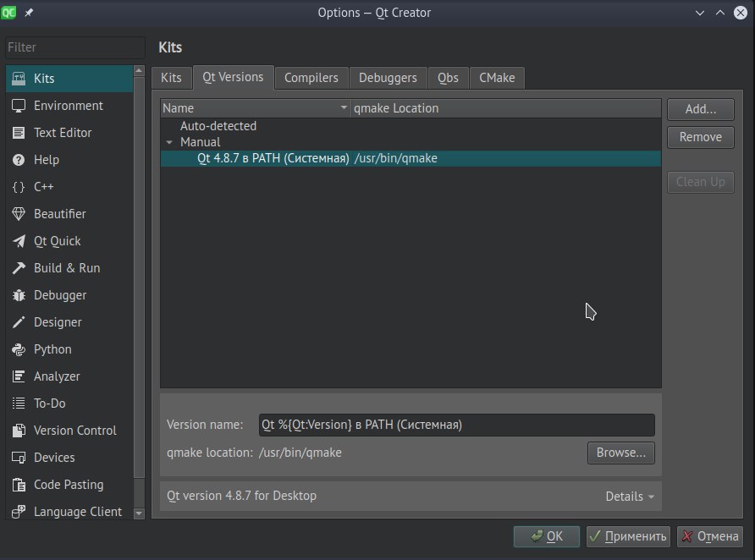
Task: Click the Отмена cancel button
Action: tap(710, 536)
